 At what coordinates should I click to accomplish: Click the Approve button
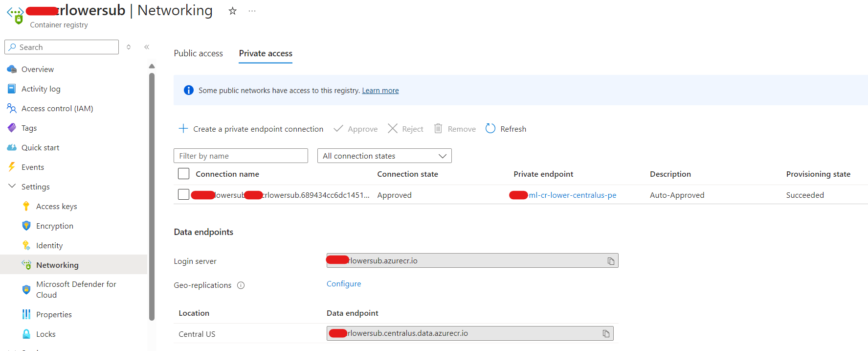coord(356,129)
